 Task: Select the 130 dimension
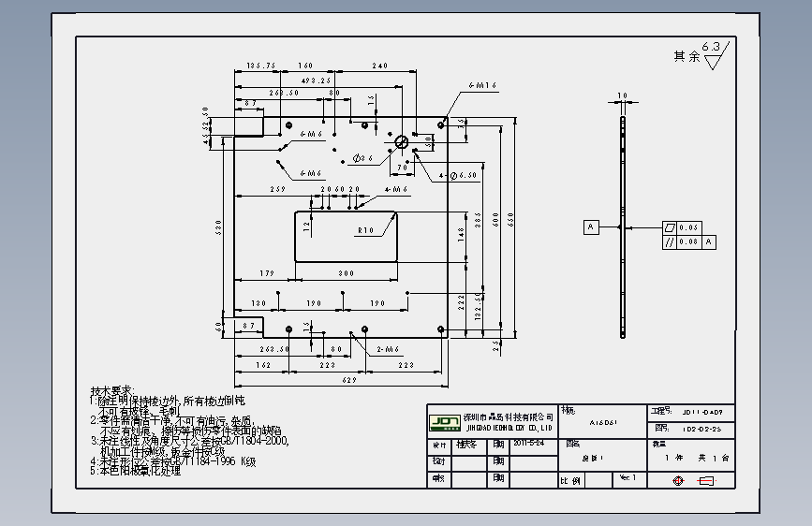[258, 303]
